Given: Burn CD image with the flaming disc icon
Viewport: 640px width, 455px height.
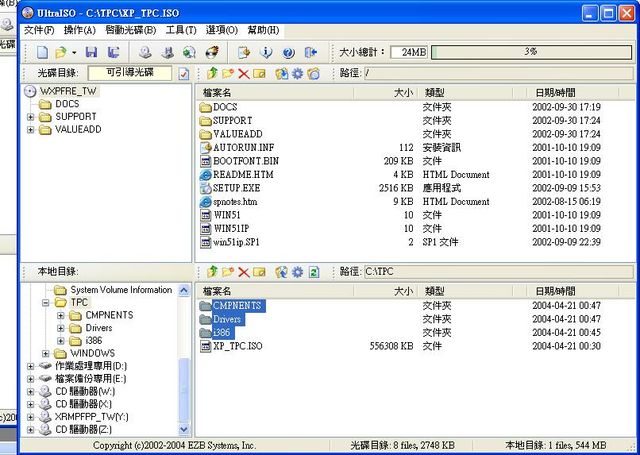Looking at the screenshot, I should 211,52.
